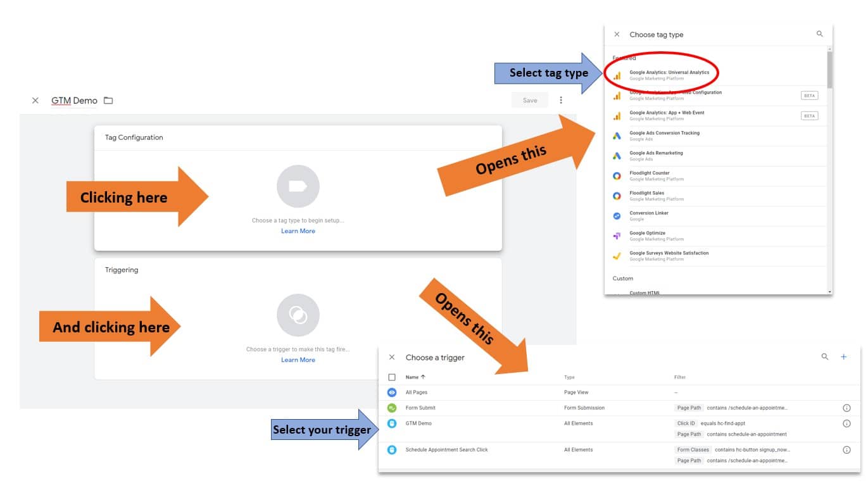Select Schedule Appointment Search Click trigger icon
This screenshot has width=868, height=483.
coord(392,450)
